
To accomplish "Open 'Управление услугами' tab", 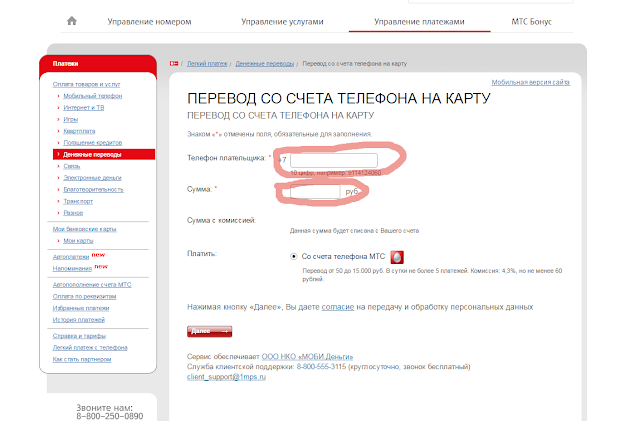I will pyautogui.click(x=282, y=22).
